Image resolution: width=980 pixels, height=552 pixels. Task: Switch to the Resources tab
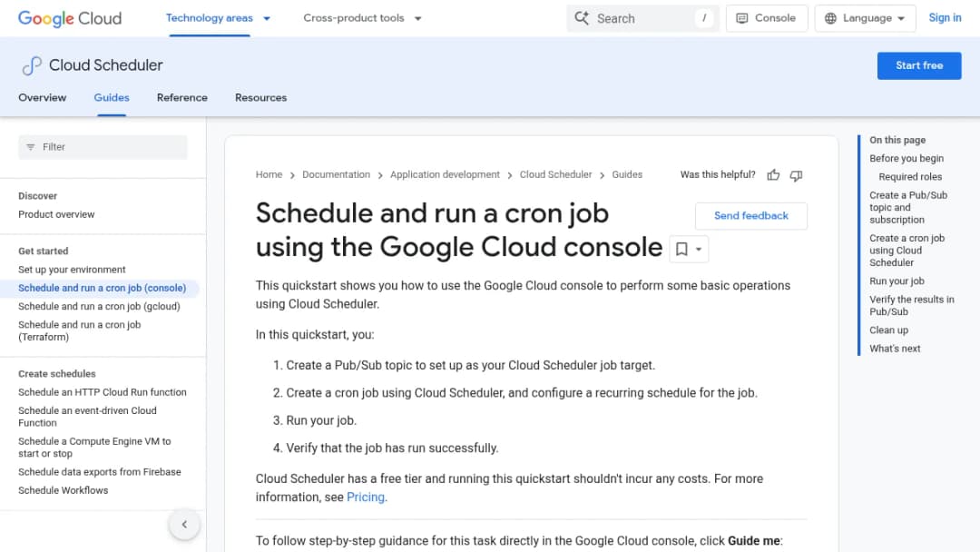260,97
